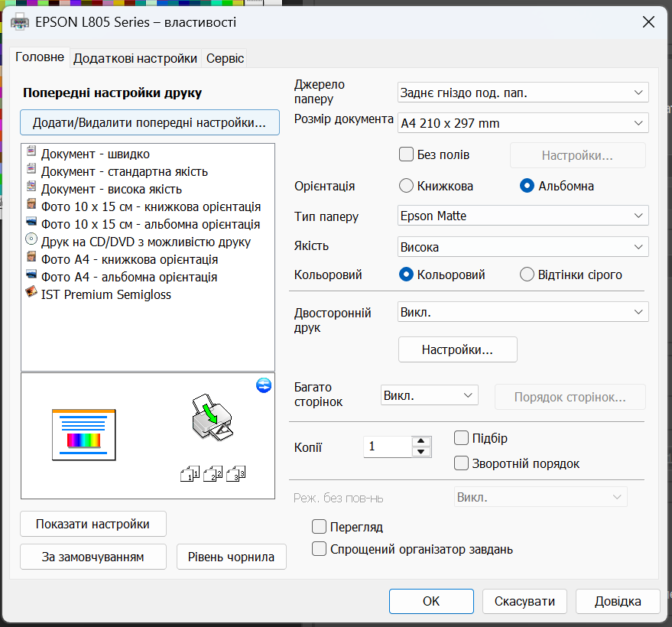The height and width of the screenshot is (627, 672).
Task: Click the icon of 'Документ - висока якість' preset
Action: 31,186
